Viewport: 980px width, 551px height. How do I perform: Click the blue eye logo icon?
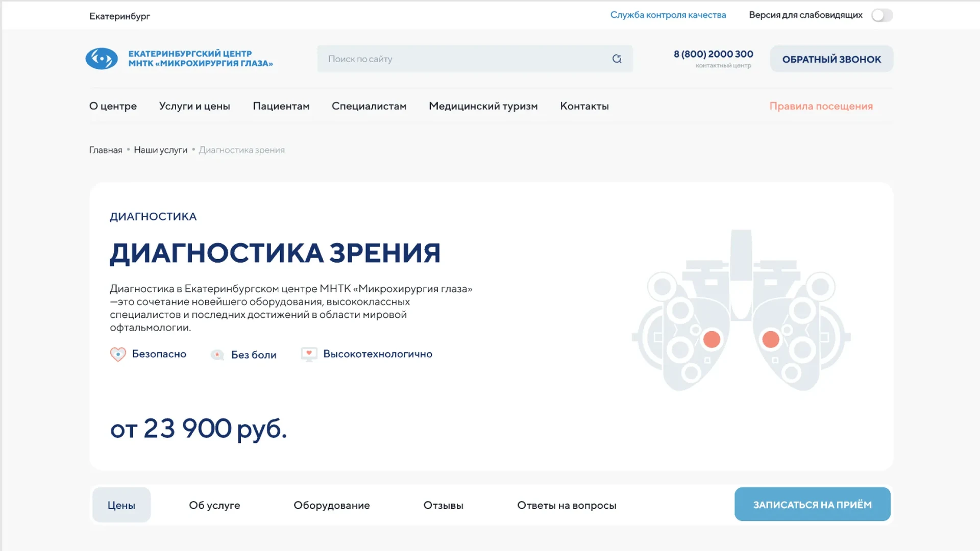click(102, 59)
